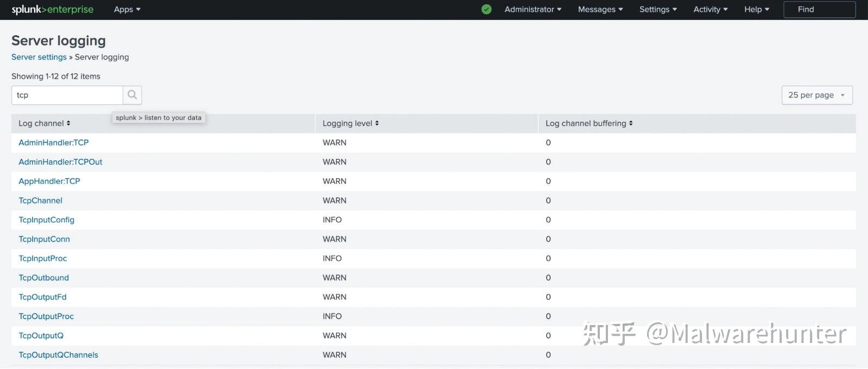The height and width of the screenshot is (369, 868).
Task: Sort by Logging level column
Action: click(351, 124)
